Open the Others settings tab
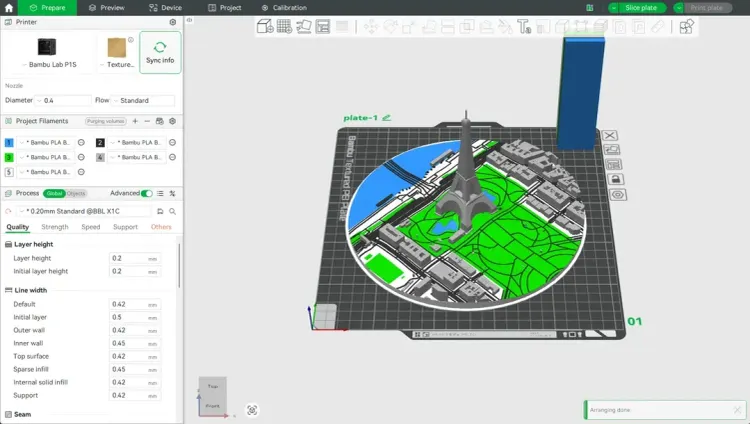The width and height of the screenshot is (750, 424). 161,227
